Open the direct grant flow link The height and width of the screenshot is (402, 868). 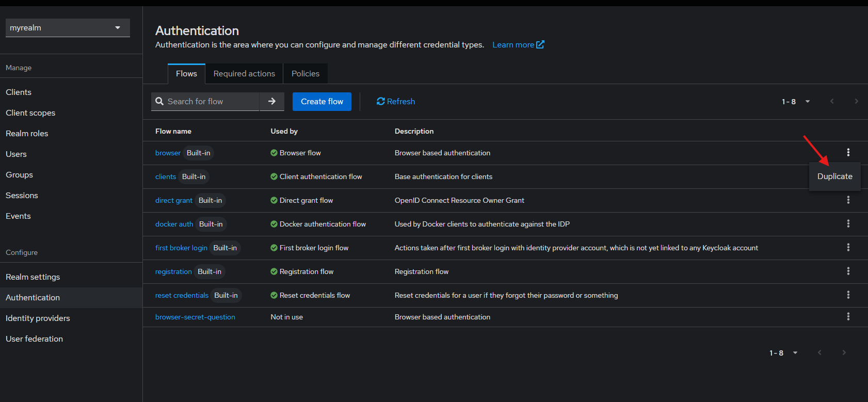click(174, 200)
